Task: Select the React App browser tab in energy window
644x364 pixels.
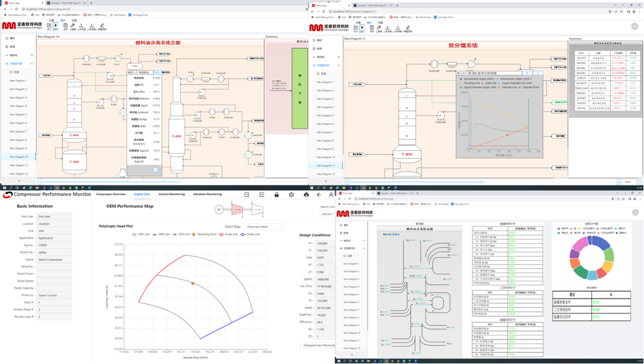Action: pos(356,193)
